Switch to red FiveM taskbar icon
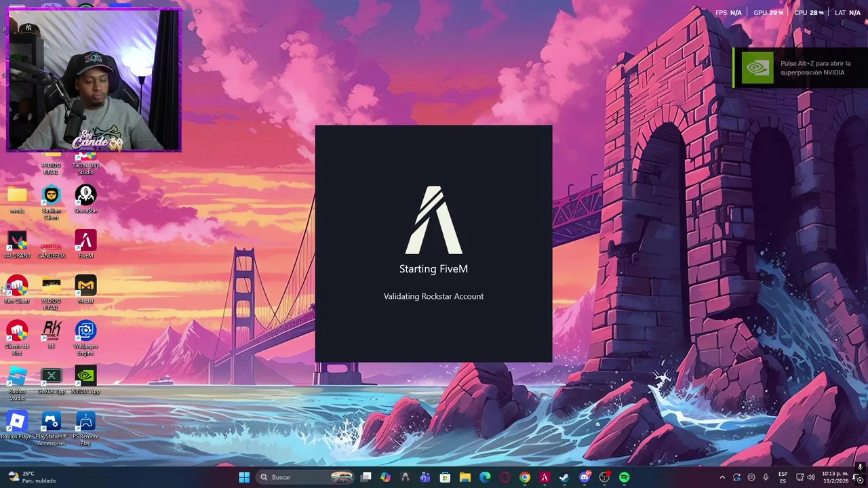868x488 pixels. point(545,477)
